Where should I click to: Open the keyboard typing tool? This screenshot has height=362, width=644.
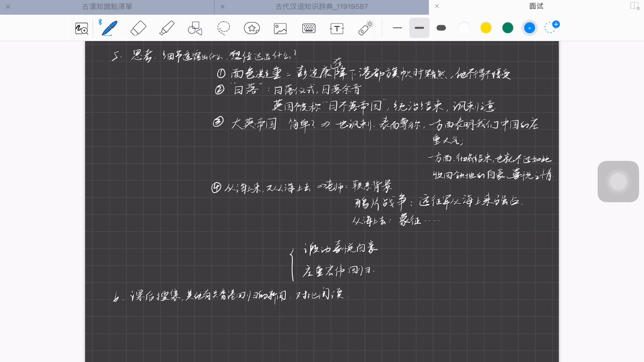(309, 28)
